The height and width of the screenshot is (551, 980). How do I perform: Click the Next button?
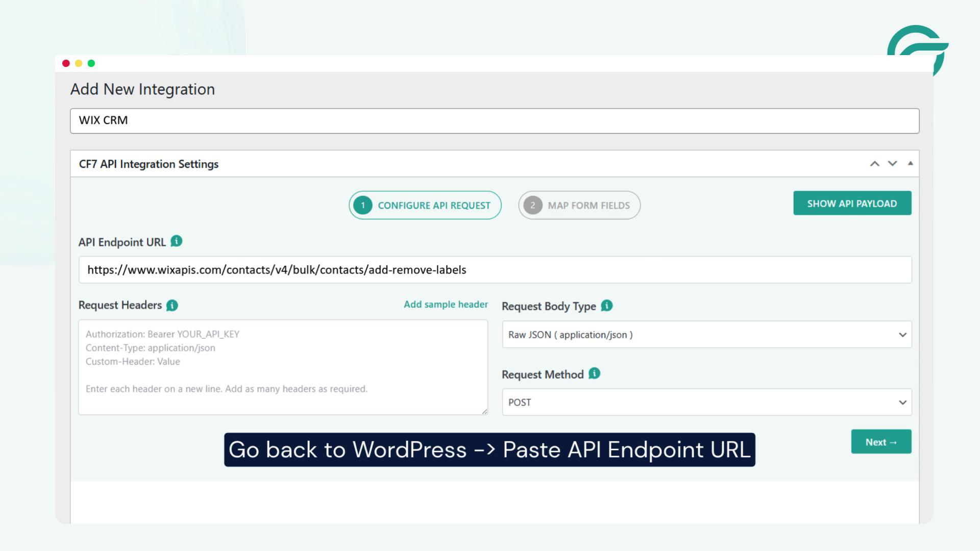coord(881,442)
